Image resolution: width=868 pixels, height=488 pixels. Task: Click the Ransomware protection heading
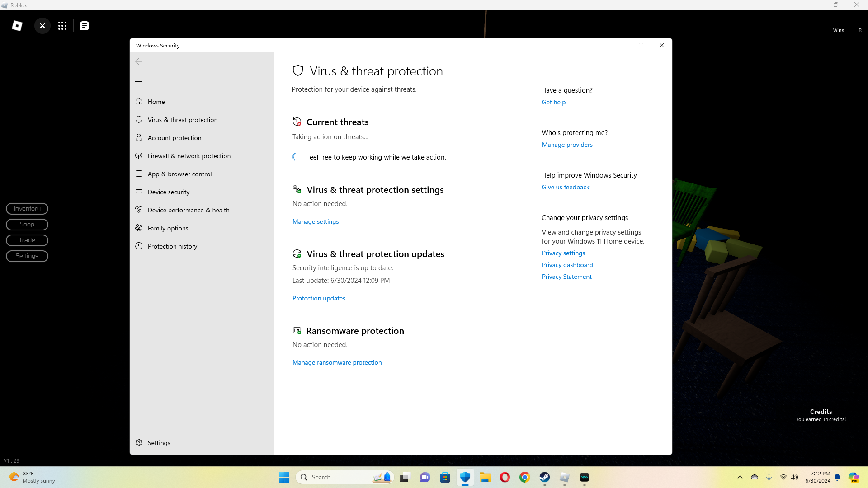pyautogui.click(x=355, y=331)
